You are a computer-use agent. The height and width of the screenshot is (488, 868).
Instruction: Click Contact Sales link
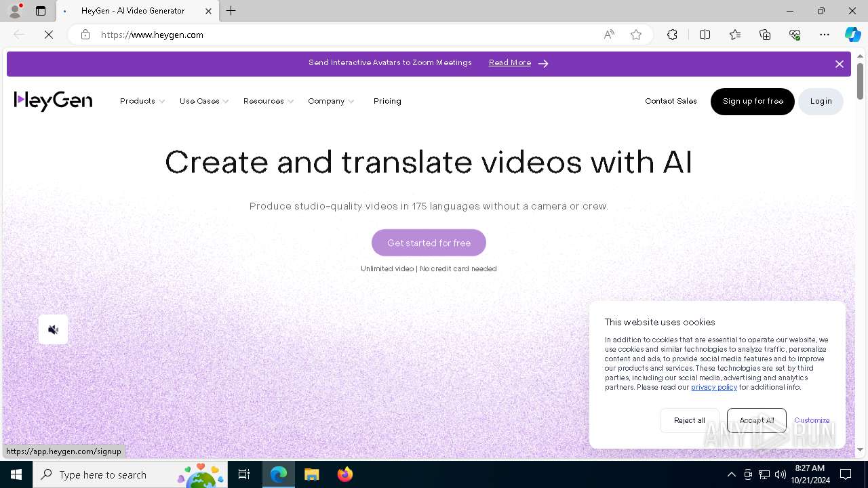click(671, 101)
